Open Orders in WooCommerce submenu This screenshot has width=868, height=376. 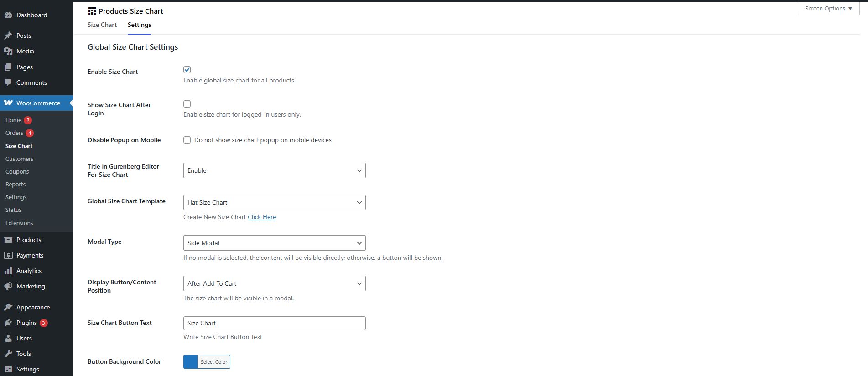14,133
